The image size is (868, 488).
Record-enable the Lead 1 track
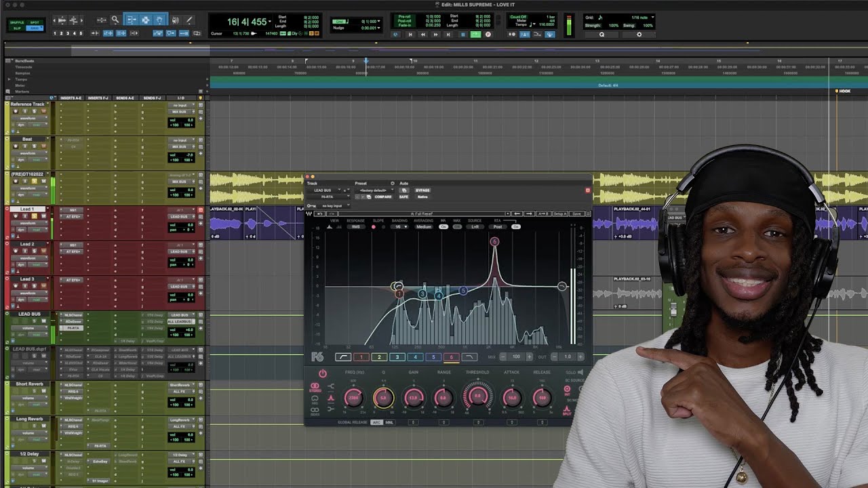[16, 216]
